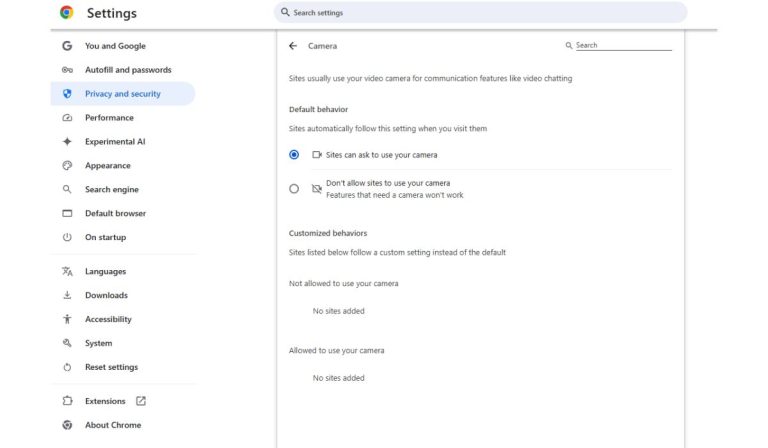Click the Appearance palette icon
Image resolution: width=768 pixels, height=448 pixels.
[67, 166]
